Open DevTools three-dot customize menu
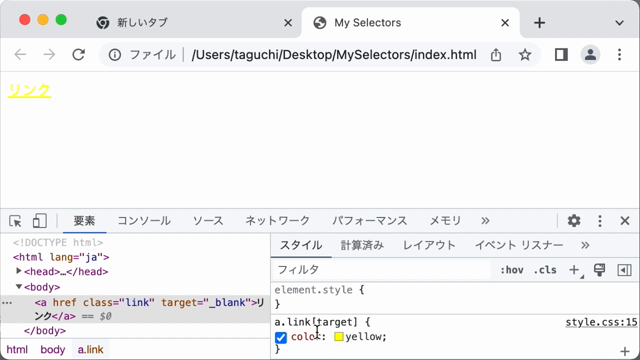The image size is (640, 360). click(600, 221)
